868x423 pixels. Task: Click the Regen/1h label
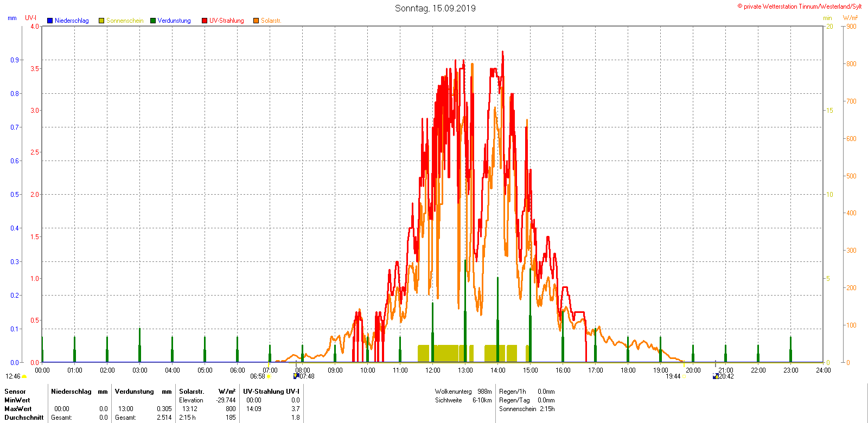[x=513, y=392]
